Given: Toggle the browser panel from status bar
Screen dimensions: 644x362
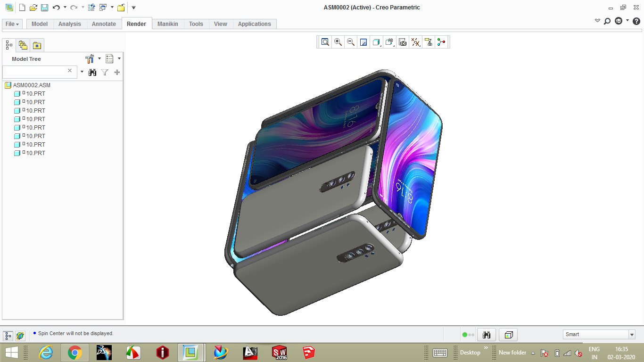Looking at the screenshot, I should click(x=20, y=336).
